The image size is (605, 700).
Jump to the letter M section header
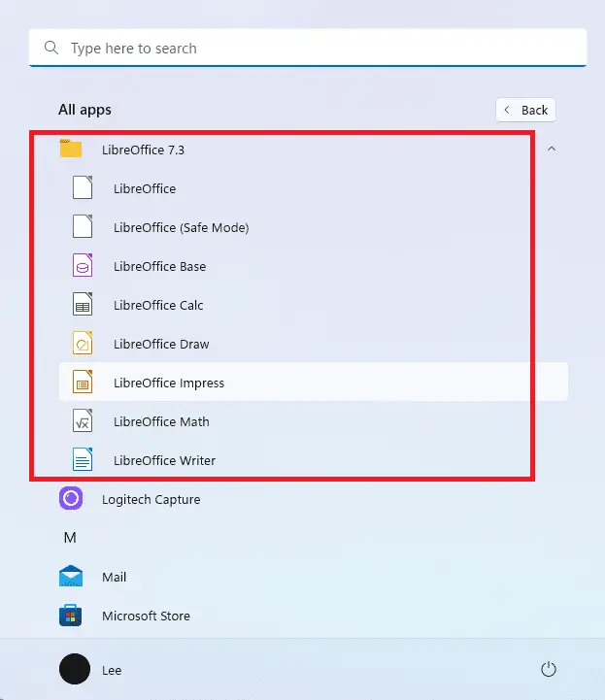coord(70,538)
